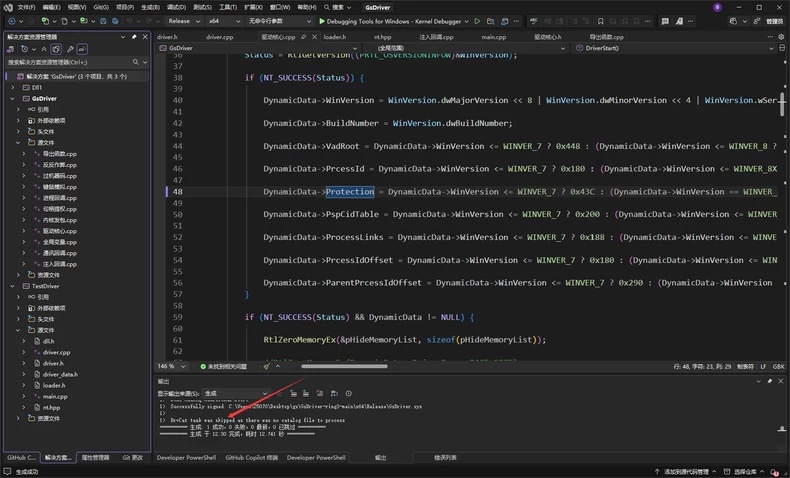This screenshot has height=478, width=790.
Task: Toggle the pin on 驱动核心.cpp tab
Action: click(304, 37)
